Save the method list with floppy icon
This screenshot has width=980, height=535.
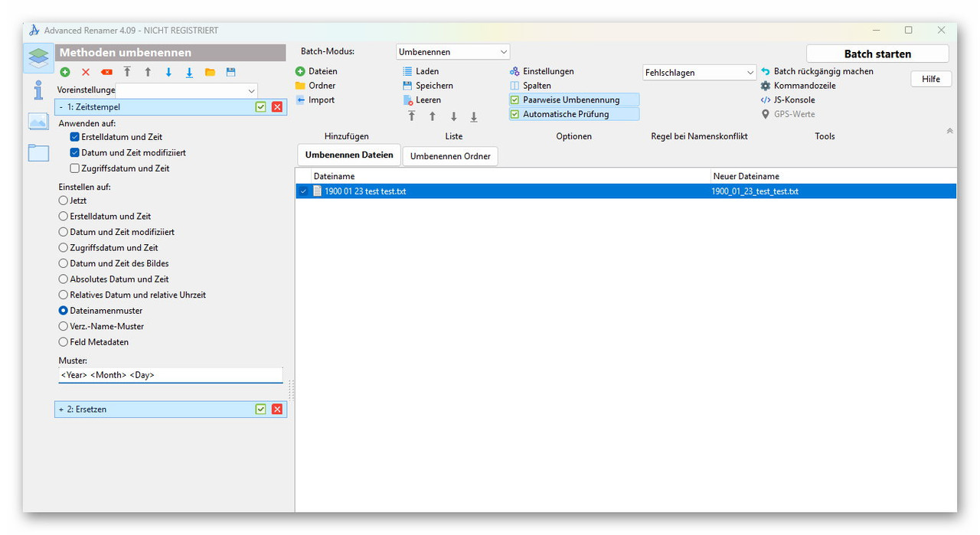(x=230, y=72)
